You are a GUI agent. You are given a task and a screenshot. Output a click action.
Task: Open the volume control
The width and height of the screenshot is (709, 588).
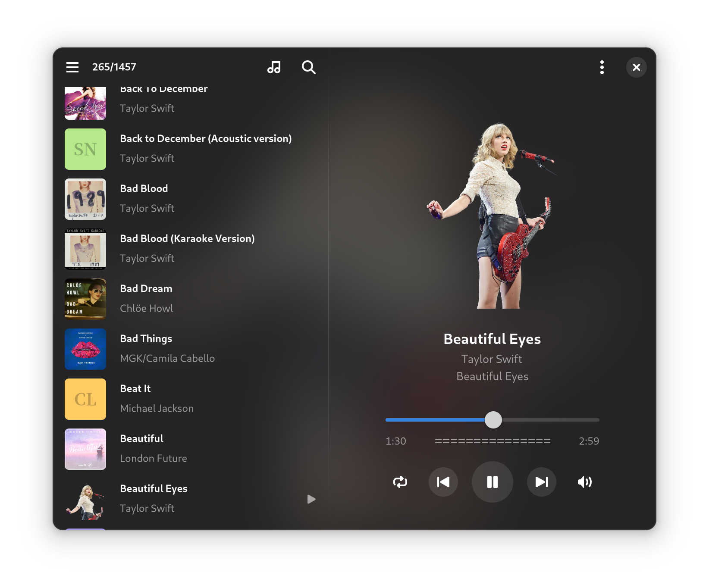point(585,482)
